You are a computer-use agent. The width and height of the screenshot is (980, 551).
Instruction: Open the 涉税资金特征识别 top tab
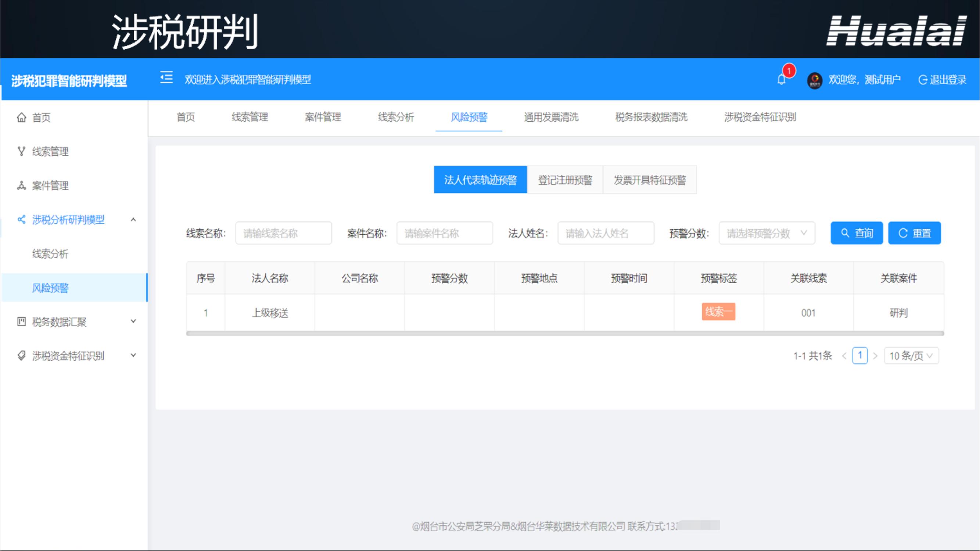(760, 117)
